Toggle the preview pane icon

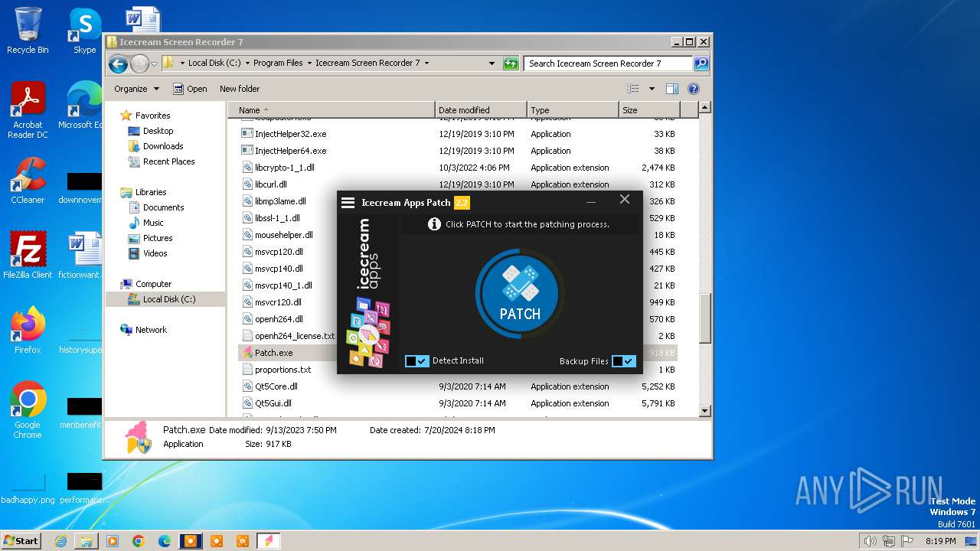[x=672, y=89]
